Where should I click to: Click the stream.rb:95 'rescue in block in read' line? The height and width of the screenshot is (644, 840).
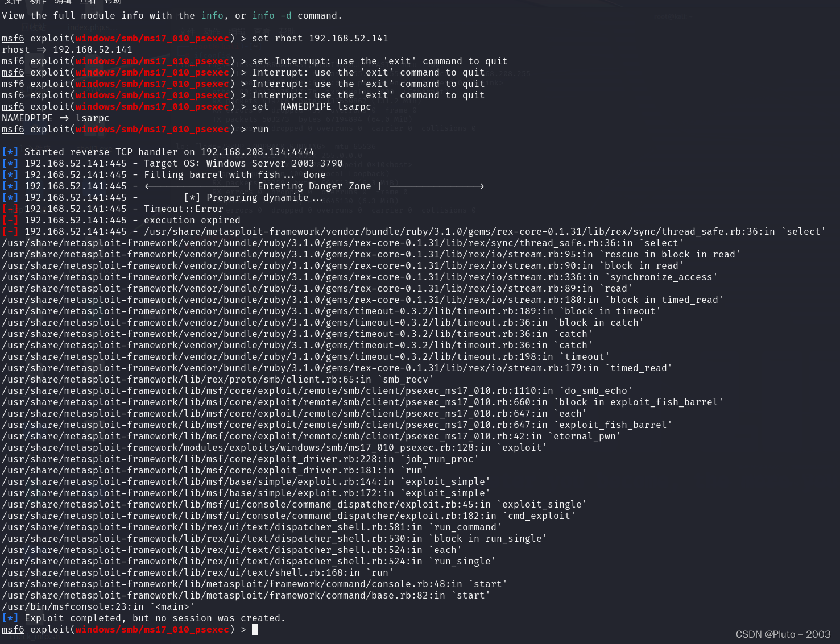tap(371, 254)
